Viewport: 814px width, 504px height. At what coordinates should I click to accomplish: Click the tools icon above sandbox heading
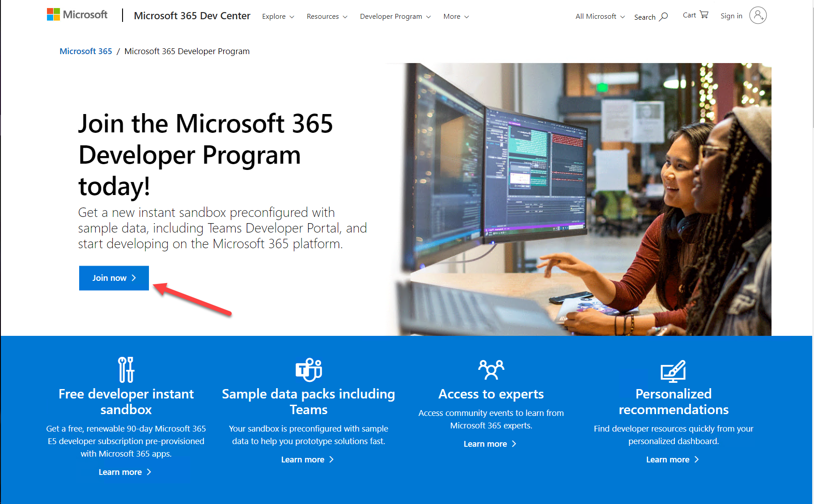click(x=126, y=369)
